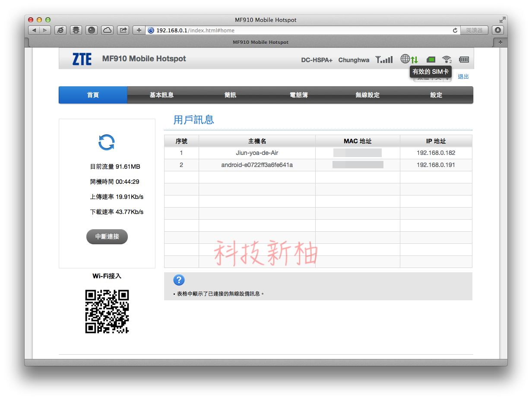Image resolution: width=532 pixels, height=400 pixels.
Task: Click the signal strength bars icon
Action: [384, 60]
